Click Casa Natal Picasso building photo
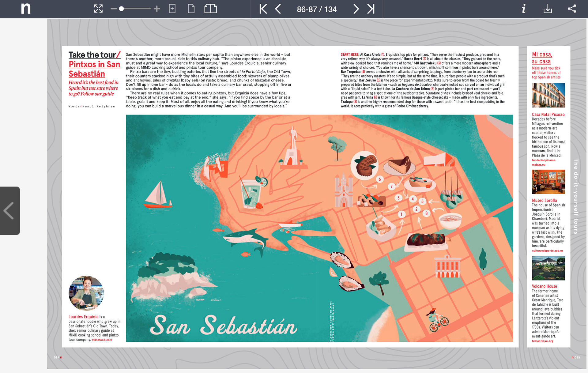Image resolution: width=588 pixels, height=373 pixels. [548, 95]
